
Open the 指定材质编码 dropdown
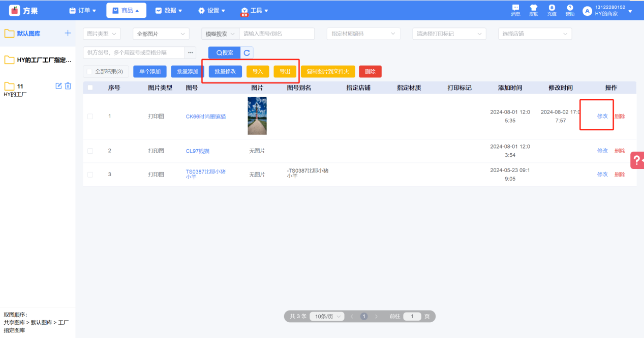[363, 34]
